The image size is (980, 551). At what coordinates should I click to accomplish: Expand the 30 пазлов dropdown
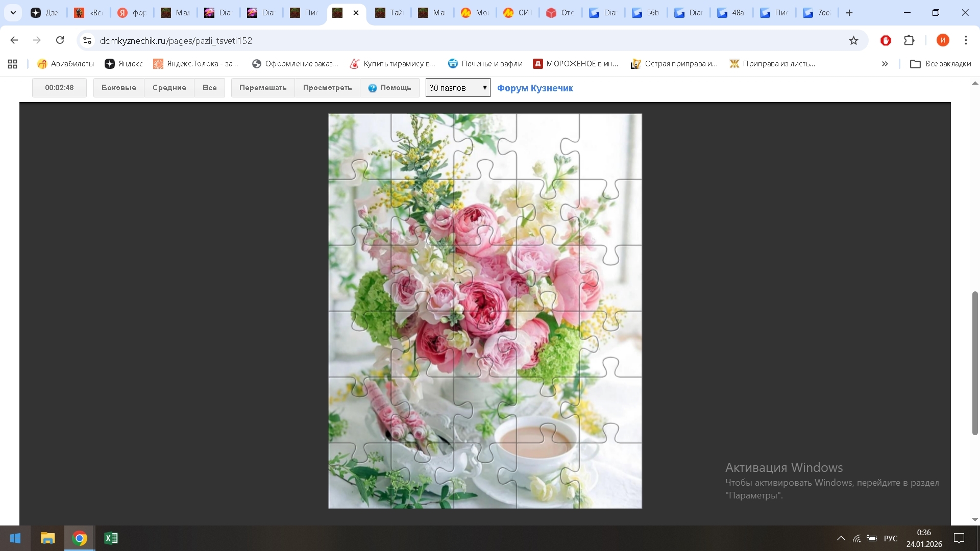[x=458, y=88]
